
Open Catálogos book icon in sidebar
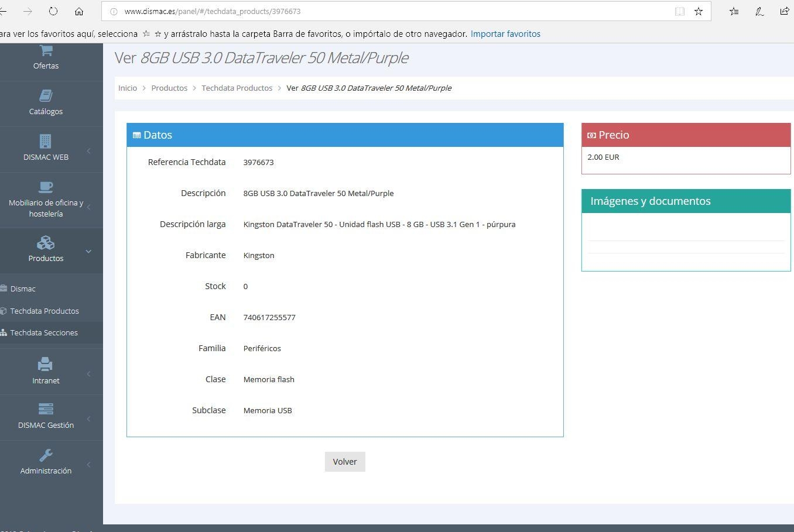pyautogui.click(x=46, y=95)
